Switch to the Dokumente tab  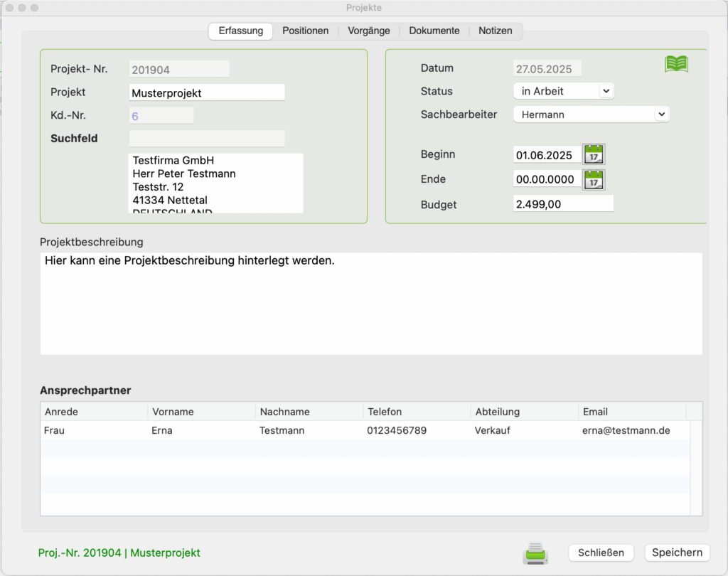click(x=434, y=31)
